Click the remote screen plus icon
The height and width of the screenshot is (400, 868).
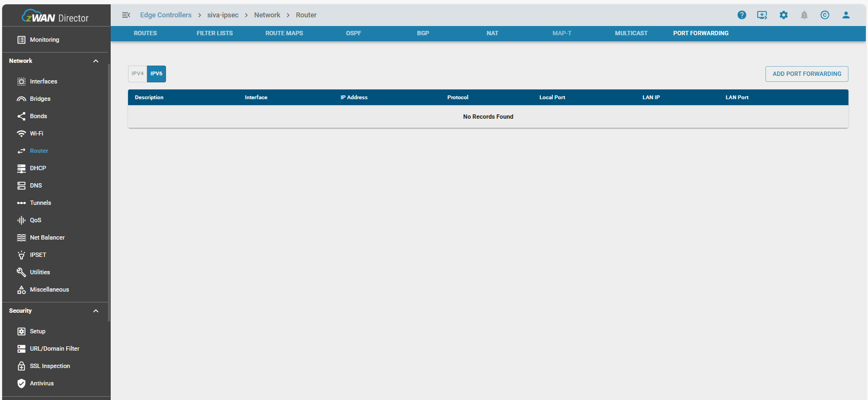click(x=762, y=15)
